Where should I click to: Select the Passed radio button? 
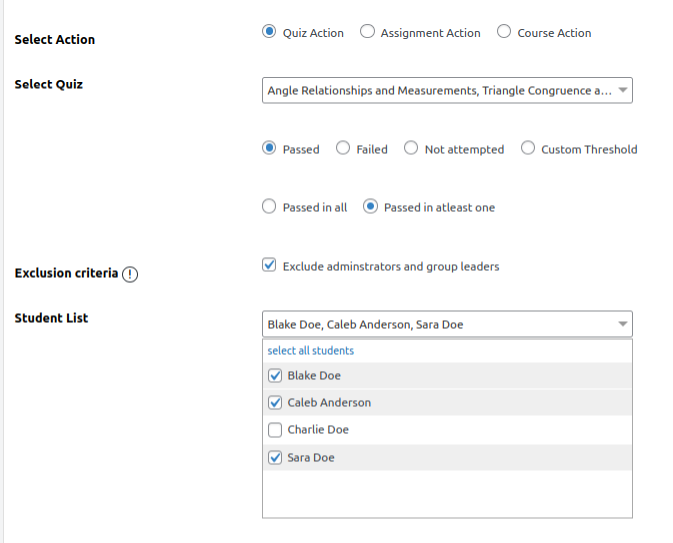[x=269, y=148]
